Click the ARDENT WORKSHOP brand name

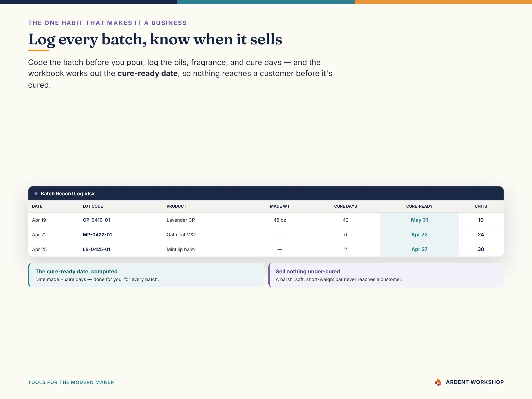[x=475, y=382]
